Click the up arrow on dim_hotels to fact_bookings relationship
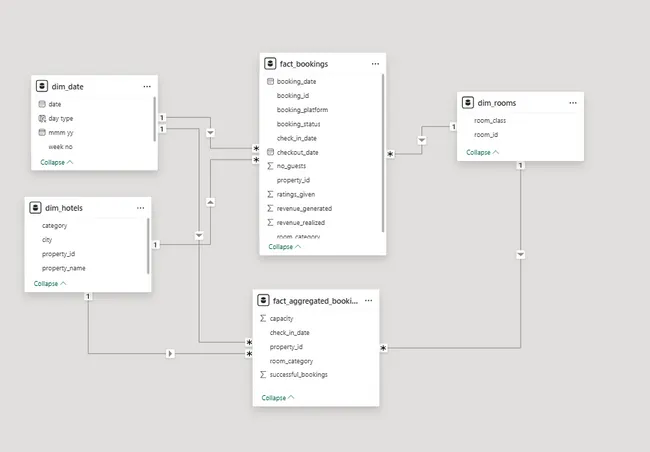The width and height of the screenshot is (650, 452). click(x=211, y=202)
